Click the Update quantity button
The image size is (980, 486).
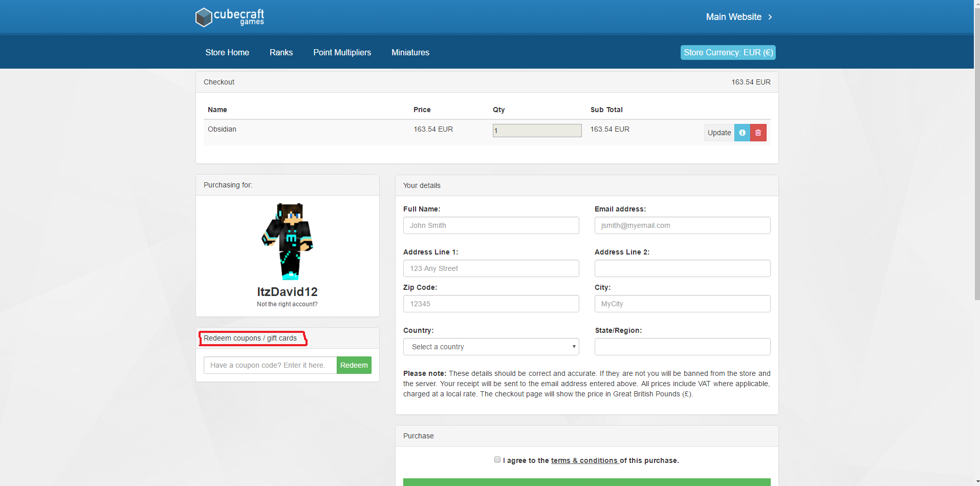point(719,133)
